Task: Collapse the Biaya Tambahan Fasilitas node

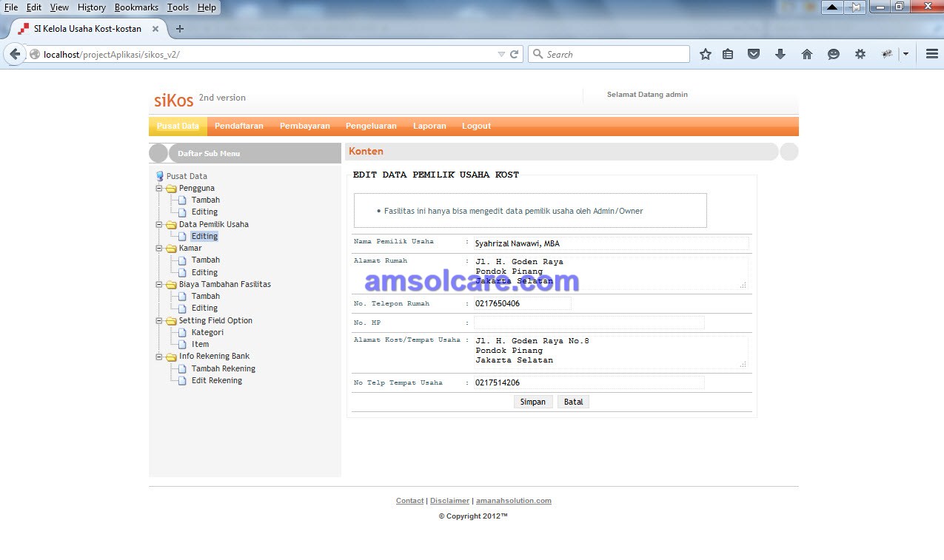Action: [158, 284]
